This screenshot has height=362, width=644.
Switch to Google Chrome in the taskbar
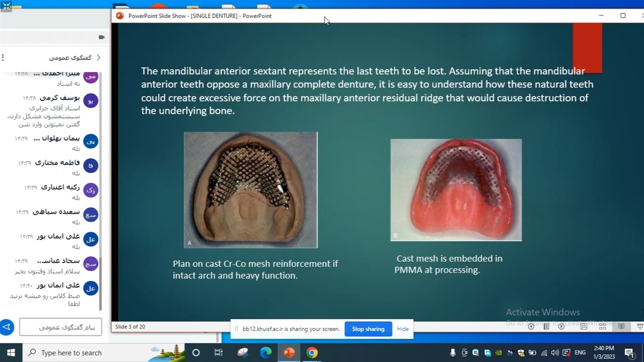tap(312, 352)
